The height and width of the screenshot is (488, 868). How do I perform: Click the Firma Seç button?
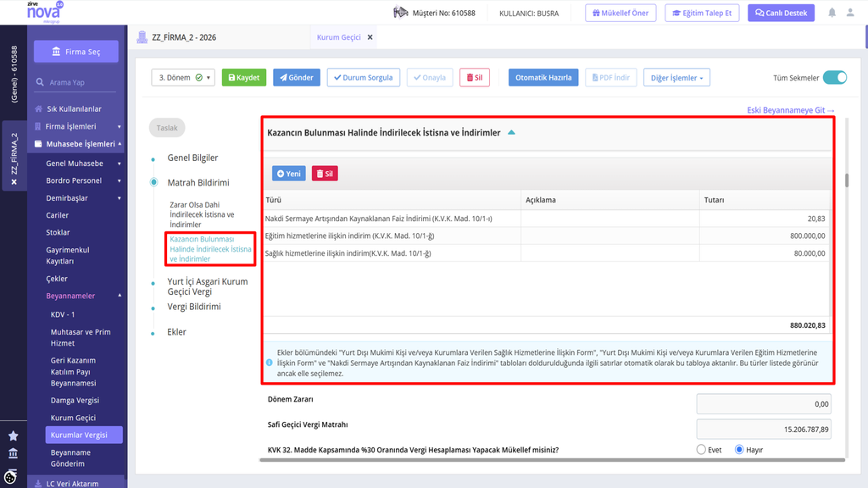coord(76,52)
